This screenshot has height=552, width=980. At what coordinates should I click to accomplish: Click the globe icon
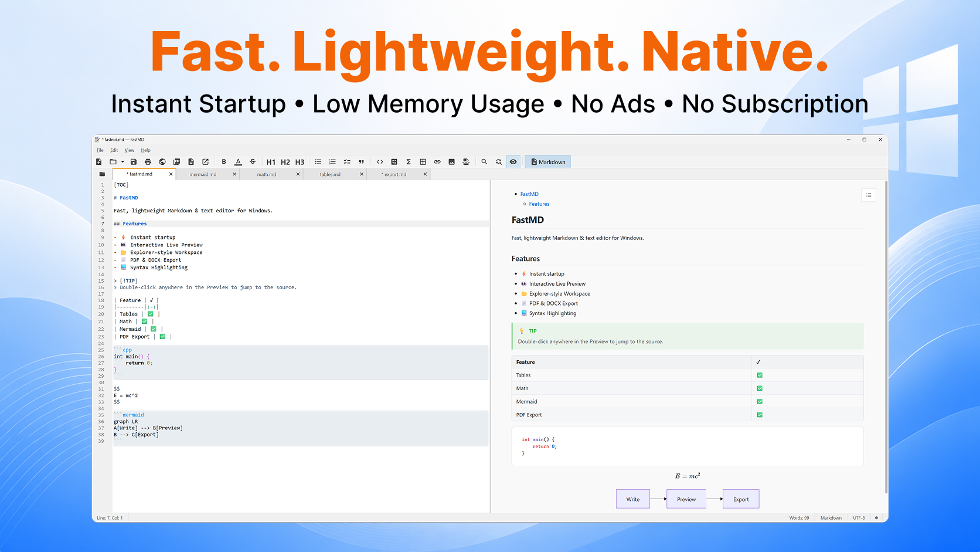point(162,162)
